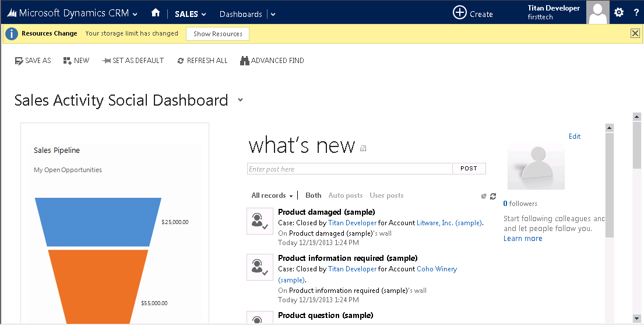The width and height of the screenshot is (644, 325).
Task: Click the Create plus icon
Action: 460,13
